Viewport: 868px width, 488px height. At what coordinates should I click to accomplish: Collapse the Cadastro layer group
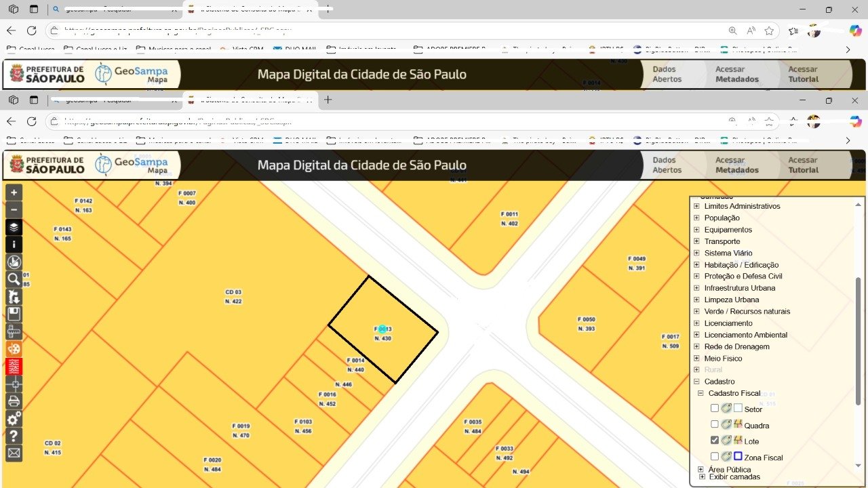(x=696, y=382)
